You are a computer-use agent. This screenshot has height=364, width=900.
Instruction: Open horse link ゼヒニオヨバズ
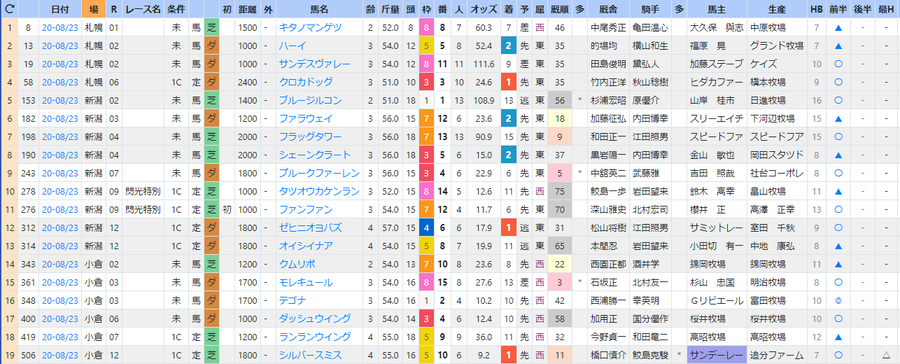(x=310, y=228)
